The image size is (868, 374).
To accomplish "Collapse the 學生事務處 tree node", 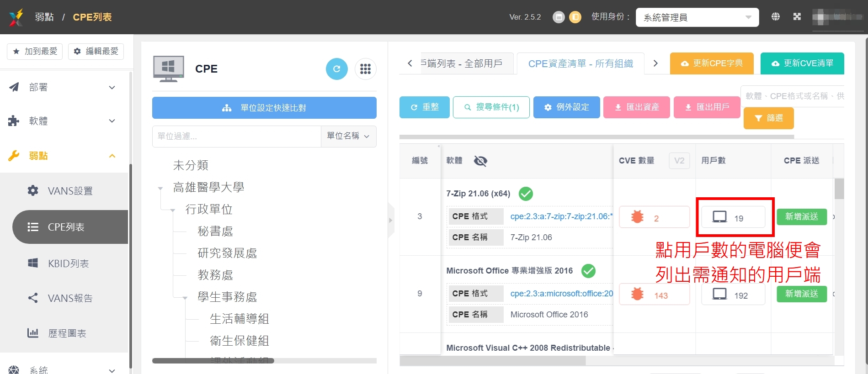I will 185,298.
